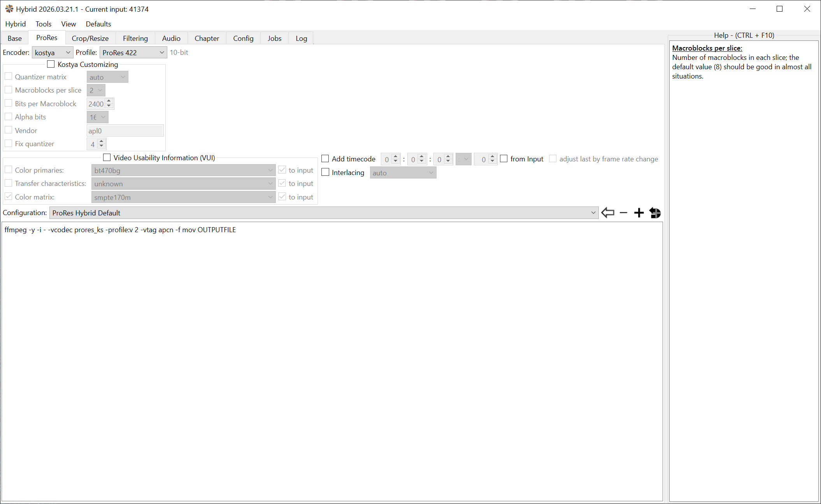Toggle 'to input' for Color primaries
The height and width of the screenshot is (504, 821).
[x=282, y=170]
